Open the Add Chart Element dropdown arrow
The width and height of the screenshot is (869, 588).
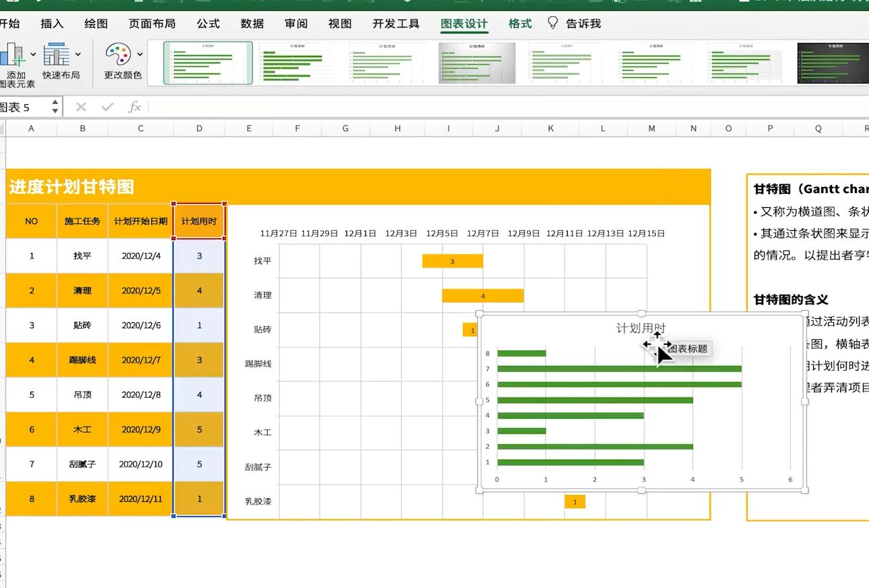point(32,54)
